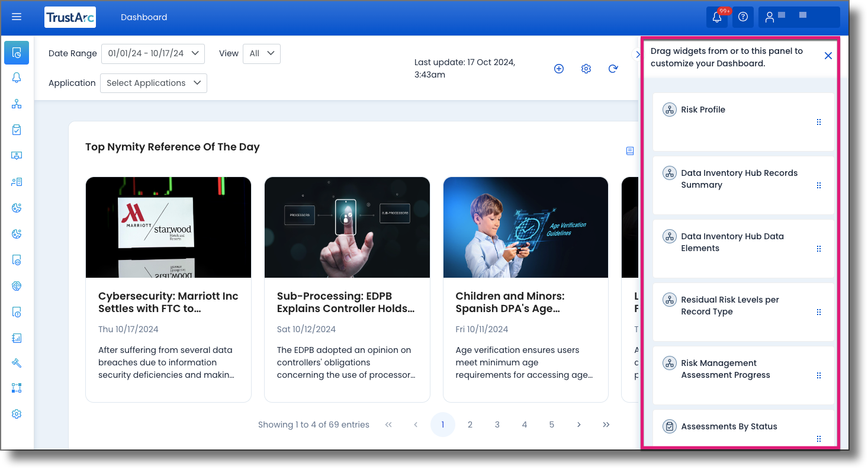Image resolution: width=868 pixels, height=469 pixels.
Task: Grab the Risk Profile drag handle
Action: [x=819, y=122]
